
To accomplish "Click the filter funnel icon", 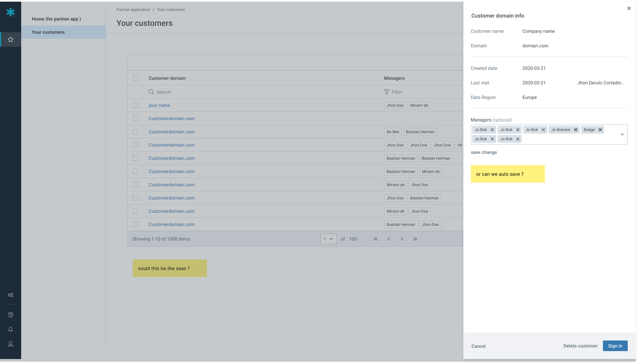I will click(x=386, y=92).
